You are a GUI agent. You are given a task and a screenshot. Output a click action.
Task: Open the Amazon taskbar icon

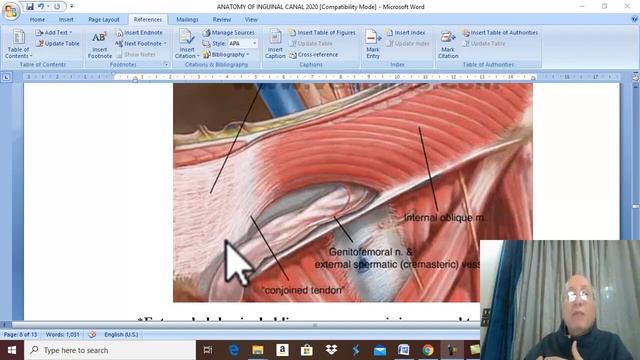[282, 350]
